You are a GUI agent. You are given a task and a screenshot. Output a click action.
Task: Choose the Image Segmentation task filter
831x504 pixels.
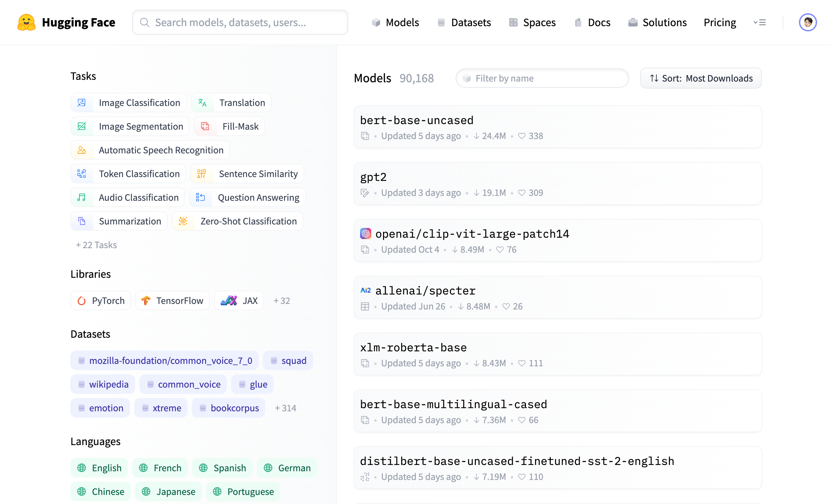point(130,127)
